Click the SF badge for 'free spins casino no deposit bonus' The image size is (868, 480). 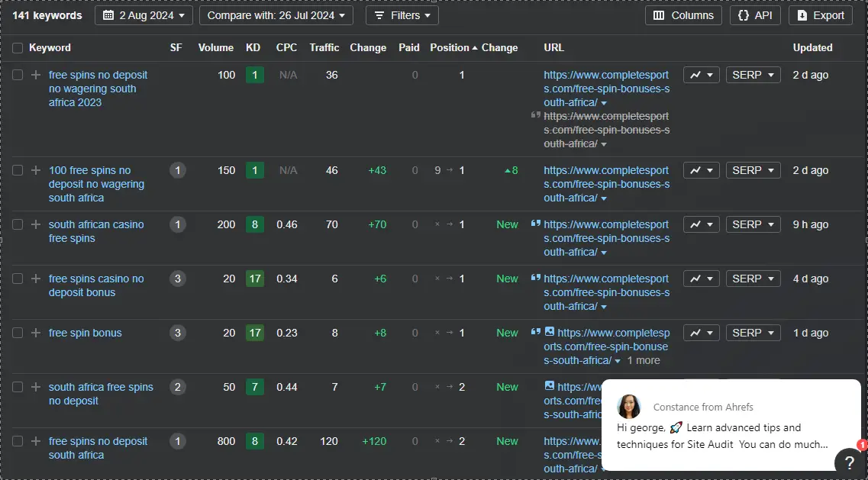[x=178, y=279]
